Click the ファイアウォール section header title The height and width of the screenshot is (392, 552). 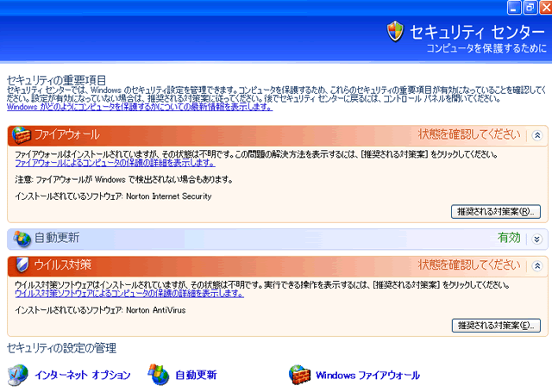tap(67, 134)
